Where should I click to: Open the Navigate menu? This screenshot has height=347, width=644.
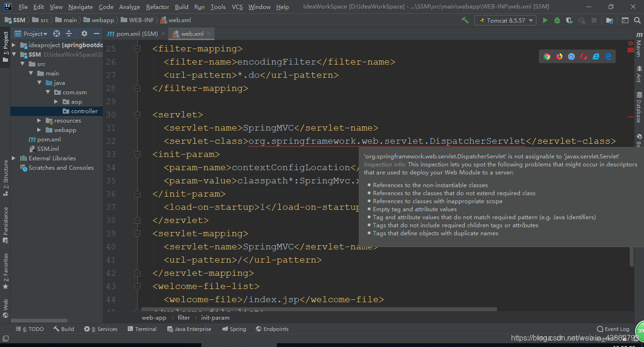(80, 7)
